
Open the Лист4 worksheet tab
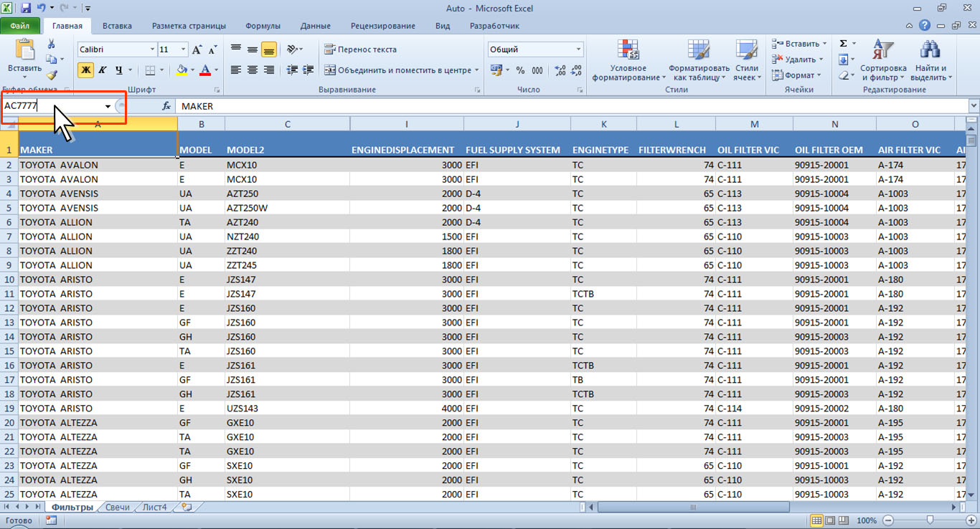coord(154,507)
